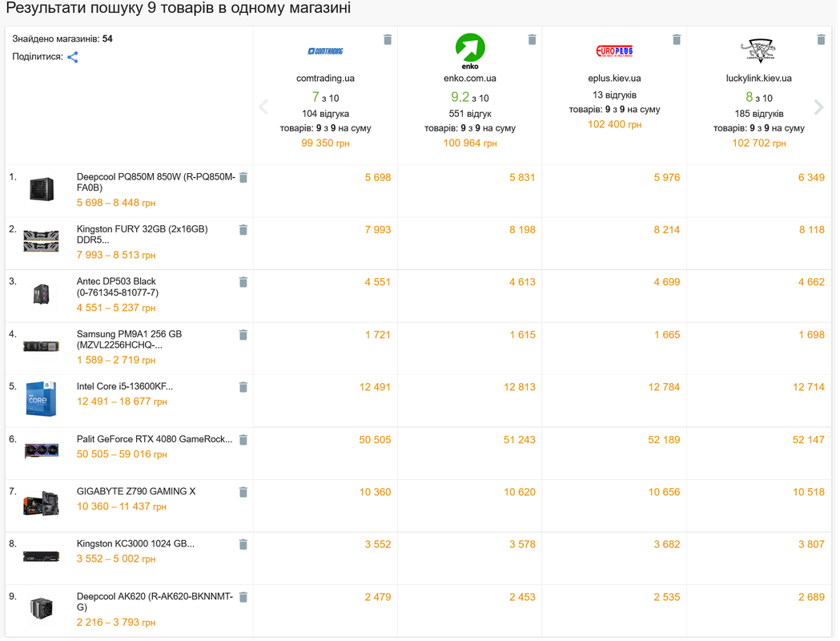Click the share icon next to Поділитися
Image resolution: width=840 pixels, height=641 pixels.
[x=73, y=58]
